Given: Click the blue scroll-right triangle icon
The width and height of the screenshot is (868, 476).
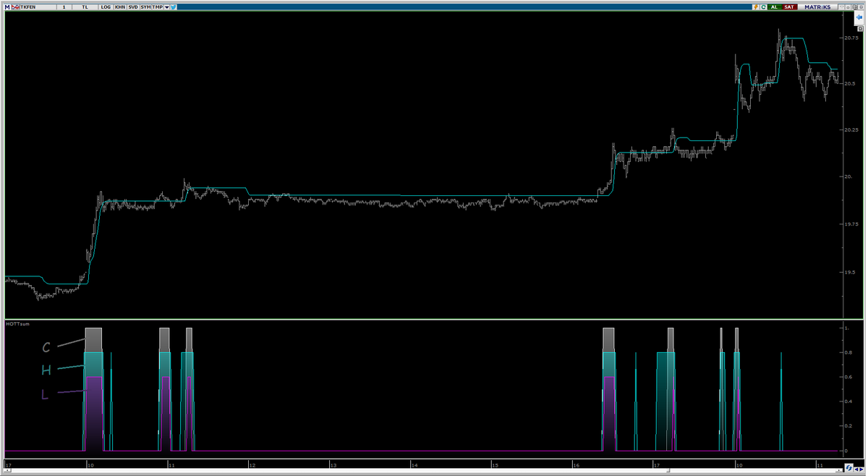Looking at the screenshot, I should click(x=861, y=469).
